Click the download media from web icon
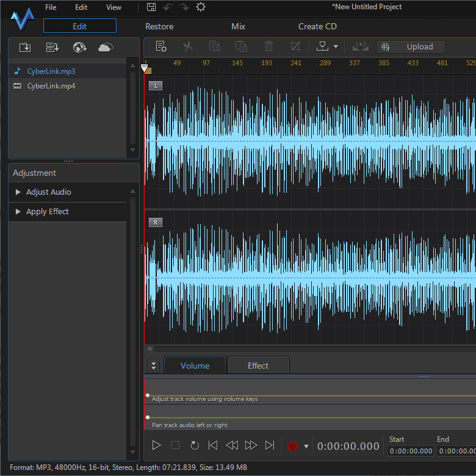476x476 pixels. pyautogui.click(x=79, y=48)
